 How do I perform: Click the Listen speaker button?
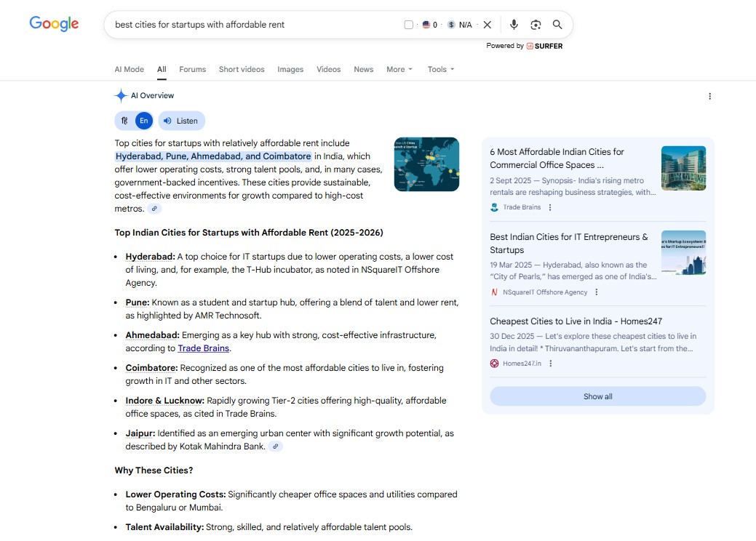[181, 120]
